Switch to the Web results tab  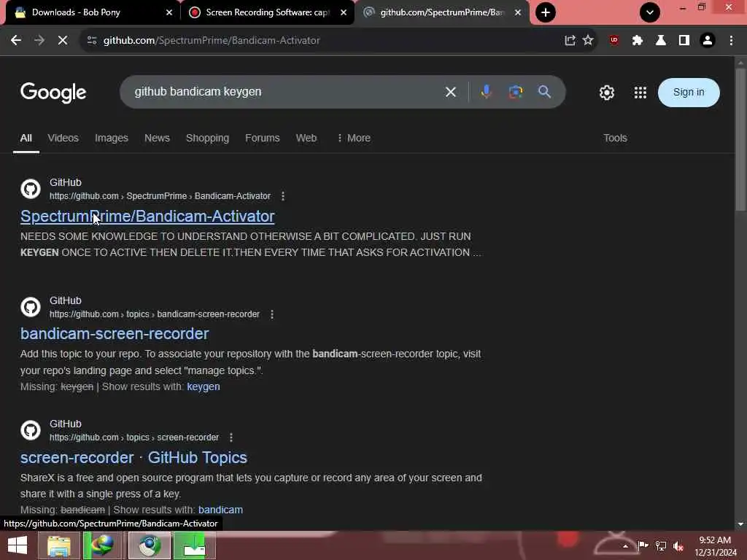[x=306, y=138]
